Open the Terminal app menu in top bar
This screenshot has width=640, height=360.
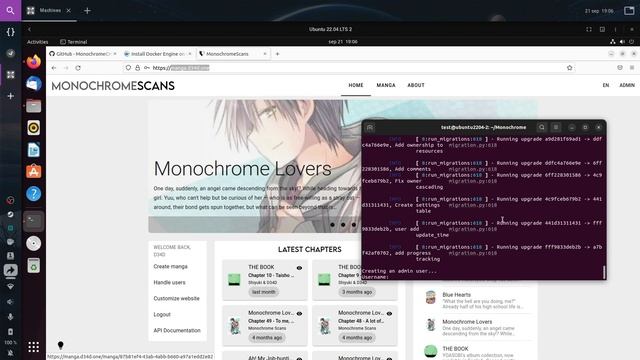73,42
